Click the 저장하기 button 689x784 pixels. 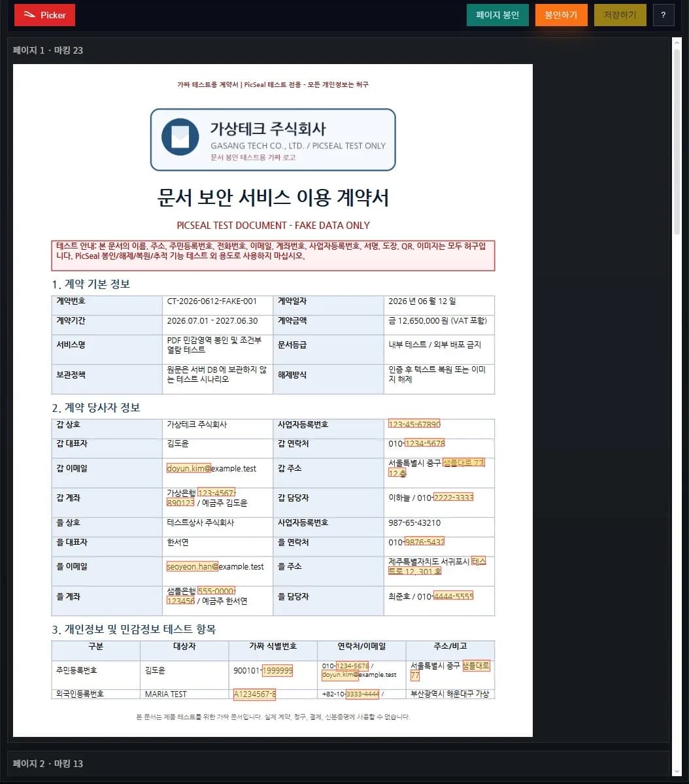pyautogui.click(x=620, y=15)
